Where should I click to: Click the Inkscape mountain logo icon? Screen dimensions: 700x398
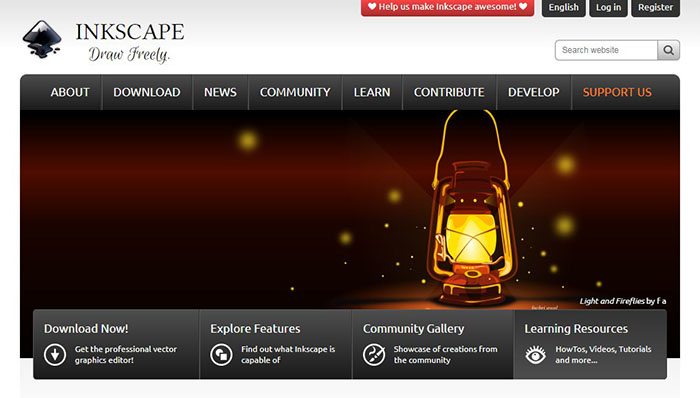coord(42,39)
